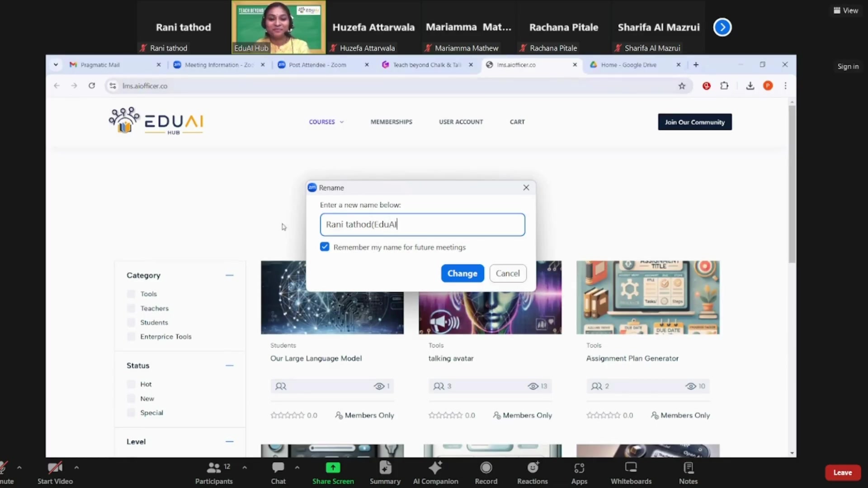
Task: Open Notes in Zoom toolbar
Action: pyautogui.click(x=688, y=473)
